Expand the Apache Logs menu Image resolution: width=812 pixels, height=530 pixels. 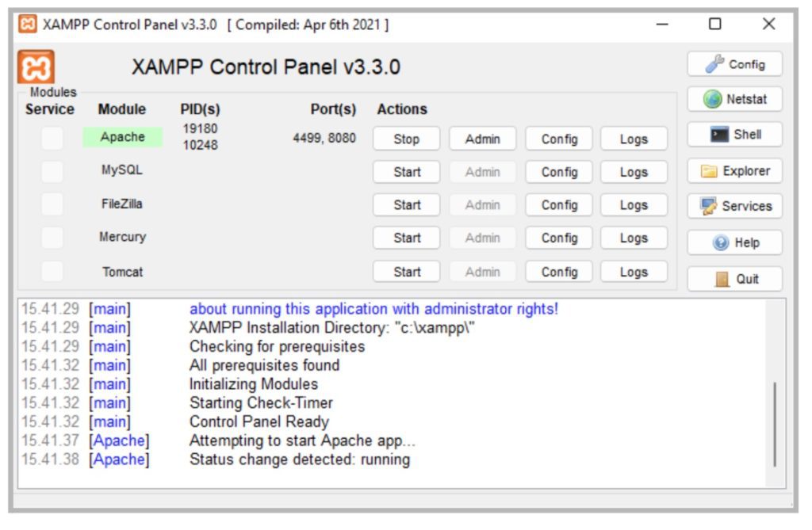[x=634, y=139]
